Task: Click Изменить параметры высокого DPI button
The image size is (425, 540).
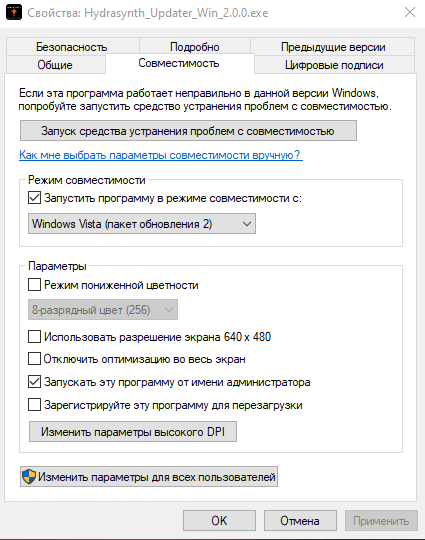Action: [x=133, y=432]
